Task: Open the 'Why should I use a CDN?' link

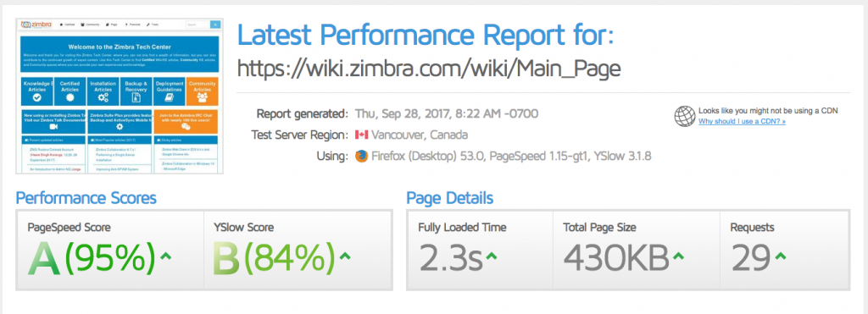Action: coord(742,121)
